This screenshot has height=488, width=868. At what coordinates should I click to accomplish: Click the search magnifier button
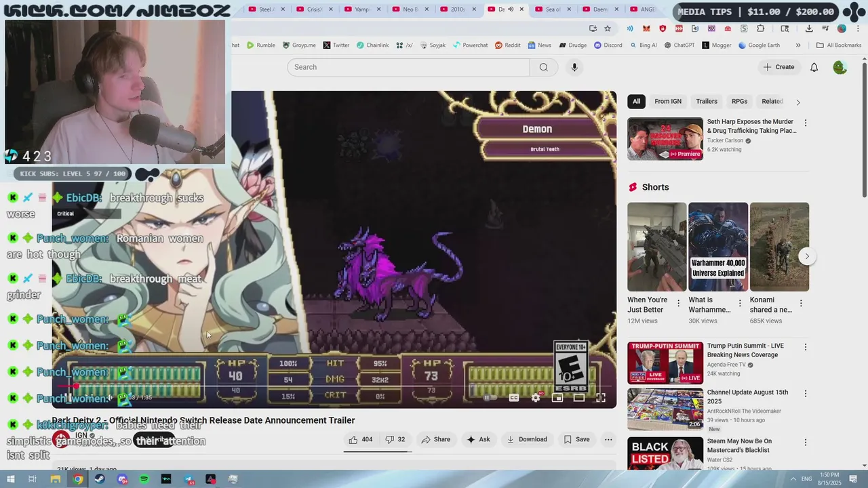coord(543,67)
